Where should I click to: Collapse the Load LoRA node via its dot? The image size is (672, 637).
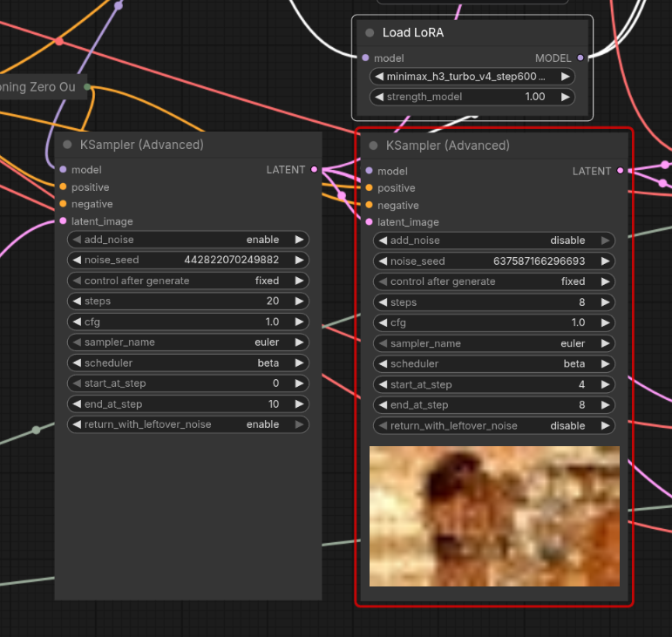370,33
